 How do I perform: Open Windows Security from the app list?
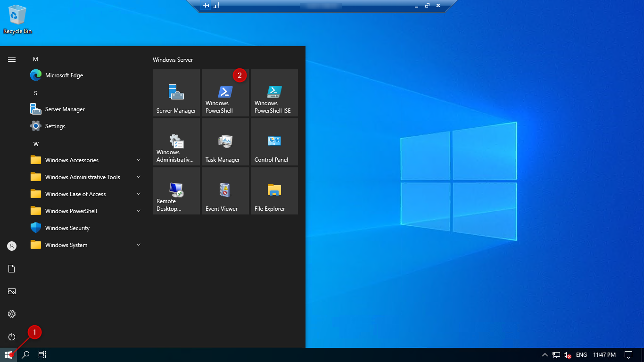[67, 228]
